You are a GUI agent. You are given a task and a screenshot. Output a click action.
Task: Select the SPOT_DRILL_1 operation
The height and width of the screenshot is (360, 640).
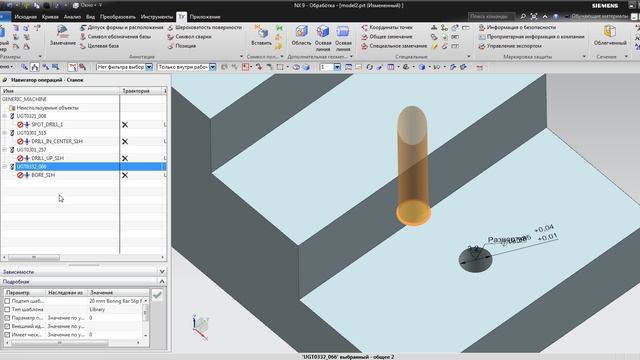[47, 124]
